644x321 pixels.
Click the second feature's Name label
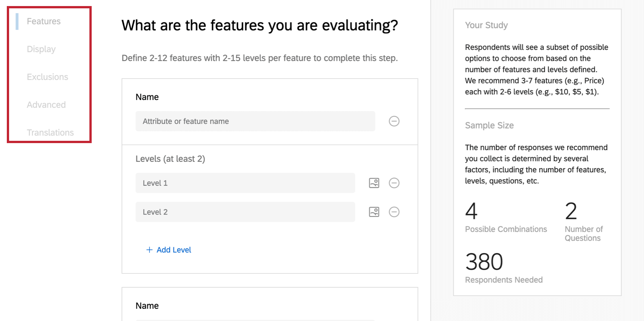pos(147,306)
